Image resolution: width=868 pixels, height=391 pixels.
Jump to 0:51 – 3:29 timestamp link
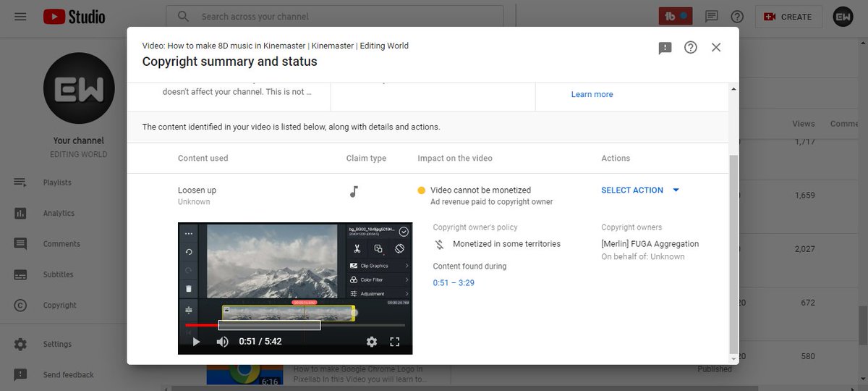(454, 282)
